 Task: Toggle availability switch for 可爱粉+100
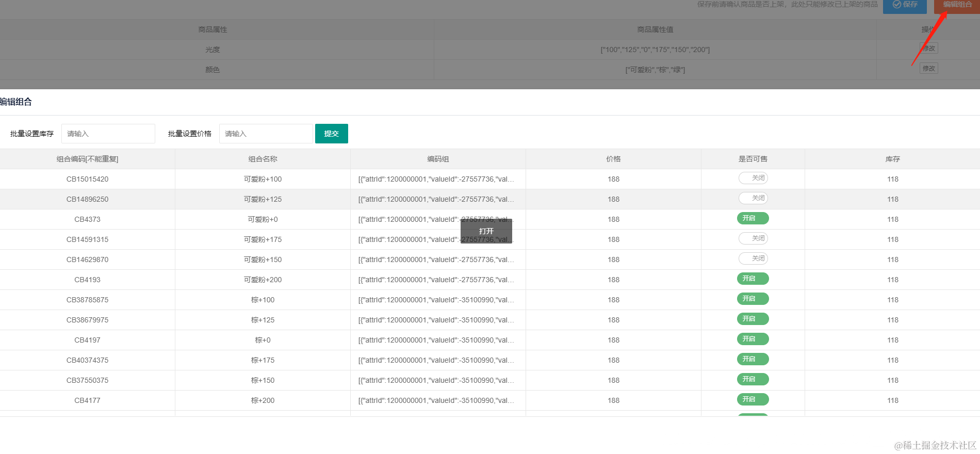pos(753,178)
